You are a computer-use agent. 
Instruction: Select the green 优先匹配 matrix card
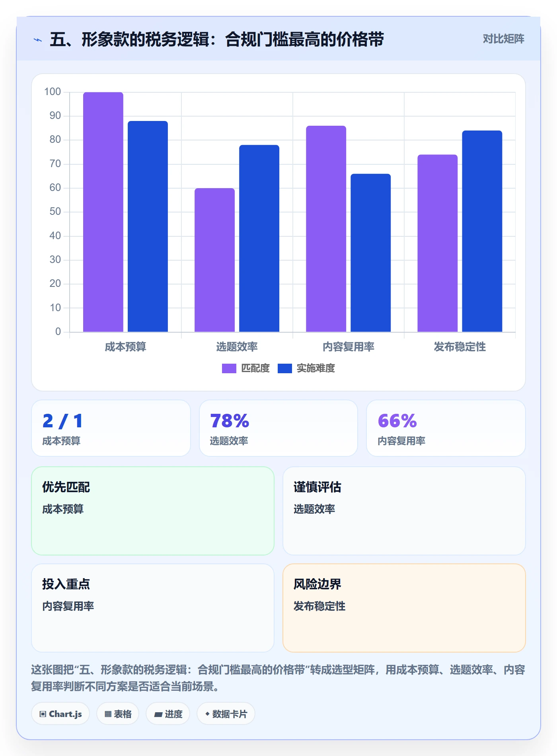pyautogui.click(x=153, y=511)
